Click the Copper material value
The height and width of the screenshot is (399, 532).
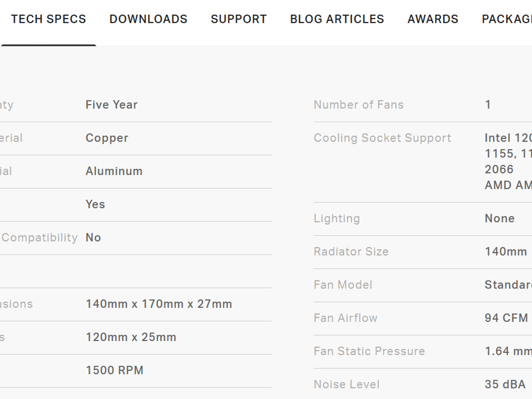point(107,138)
